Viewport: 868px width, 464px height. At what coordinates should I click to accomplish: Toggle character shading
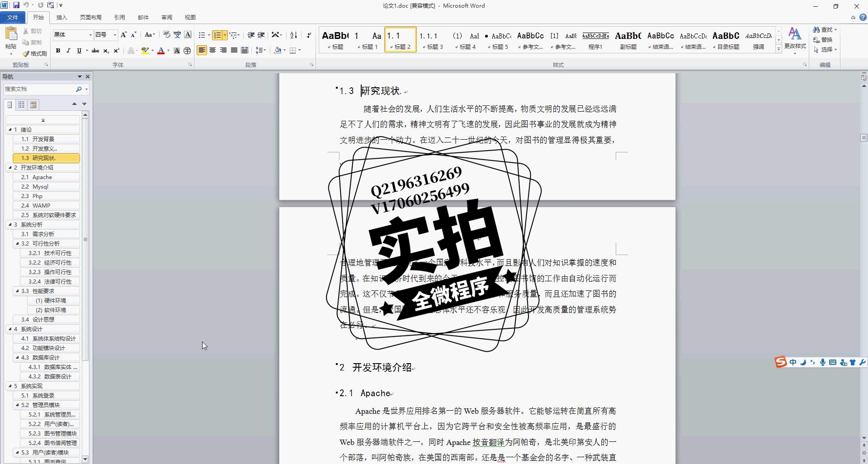tap(177, 51)
